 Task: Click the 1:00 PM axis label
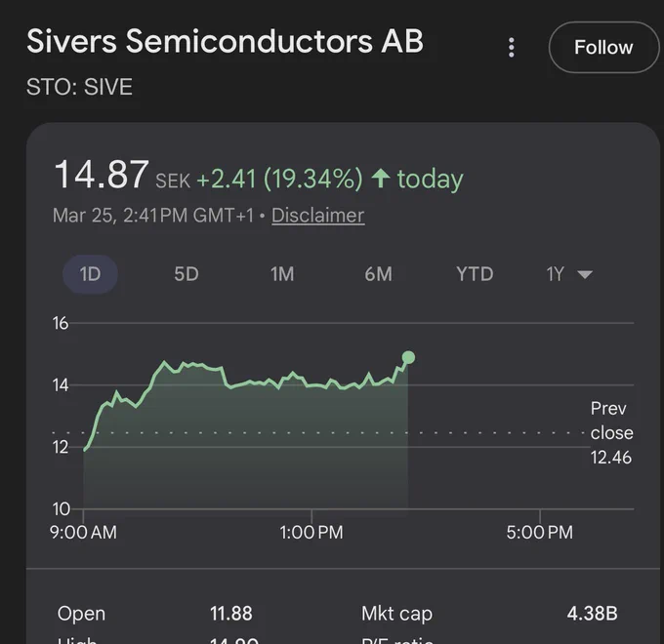click(x=311, y=533)
